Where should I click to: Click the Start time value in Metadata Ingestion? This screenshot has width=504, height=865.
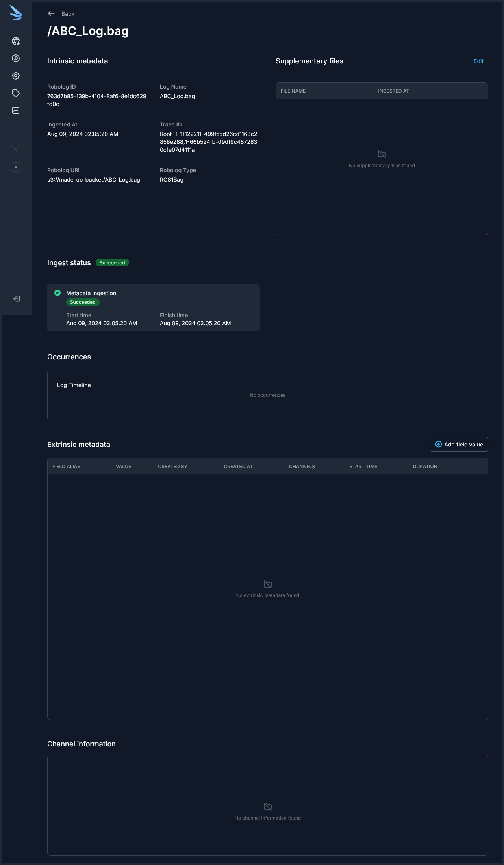pyautogui.click(x=102, y=323)
